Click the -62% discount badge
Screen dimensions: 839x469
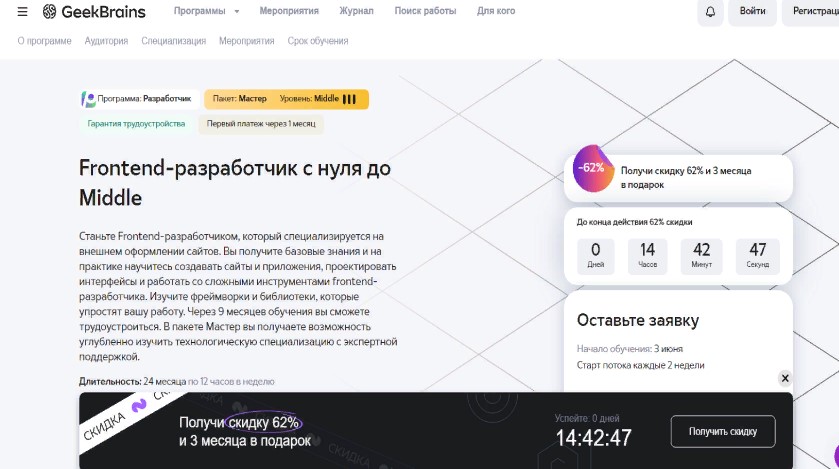point(592,168)
